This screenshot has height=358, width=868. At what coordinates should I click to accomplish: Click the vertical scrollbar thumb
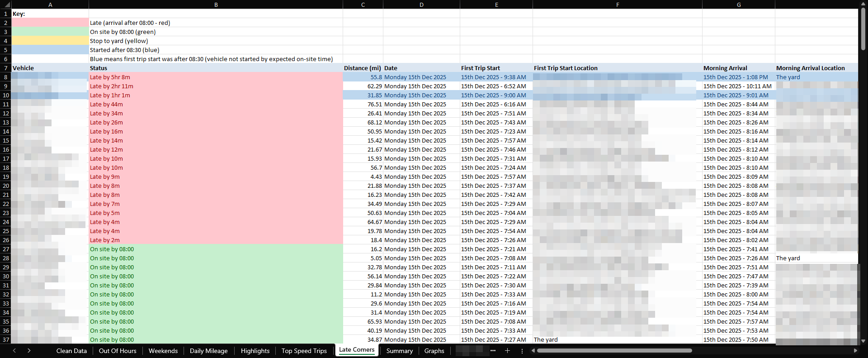(863, 29)
